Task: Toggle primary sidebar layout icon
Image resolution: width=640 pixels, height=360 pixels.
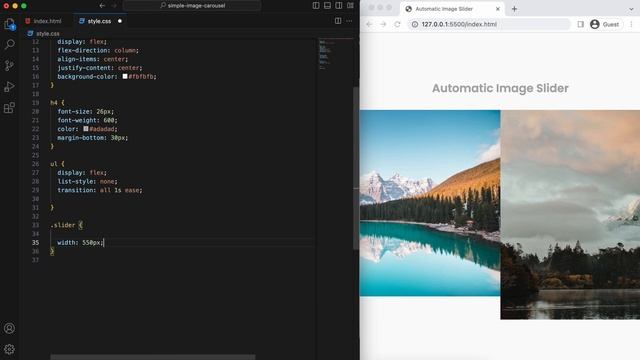Action: click(316, 6)
